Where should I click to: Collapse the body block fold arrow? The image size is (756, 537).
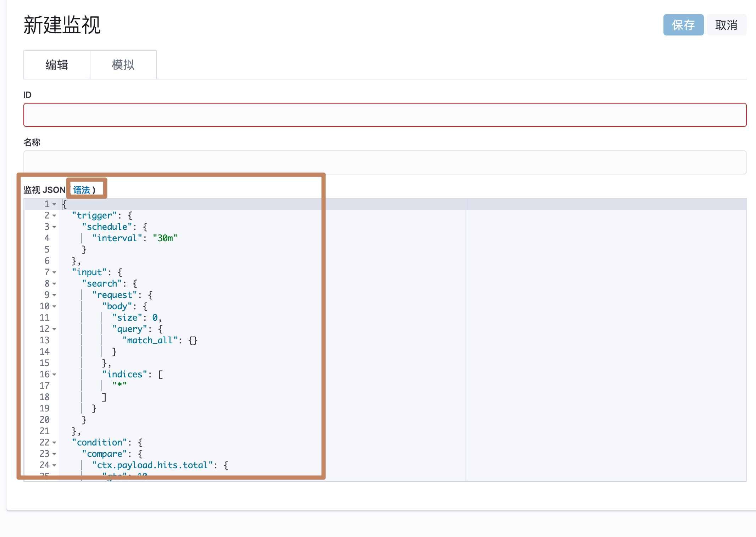pyautogui.click(x=54, y=306)
